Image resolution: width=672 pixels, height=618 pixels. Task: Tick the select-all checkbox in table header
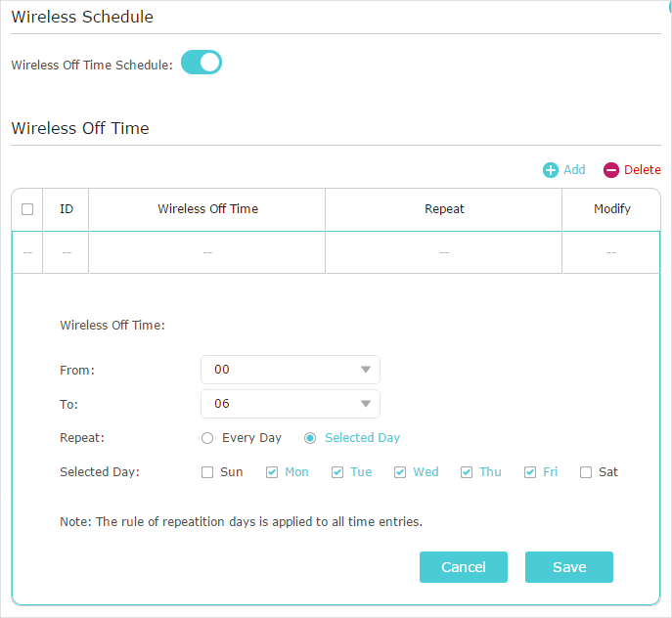pyautogui.click(x=27, y=209)
